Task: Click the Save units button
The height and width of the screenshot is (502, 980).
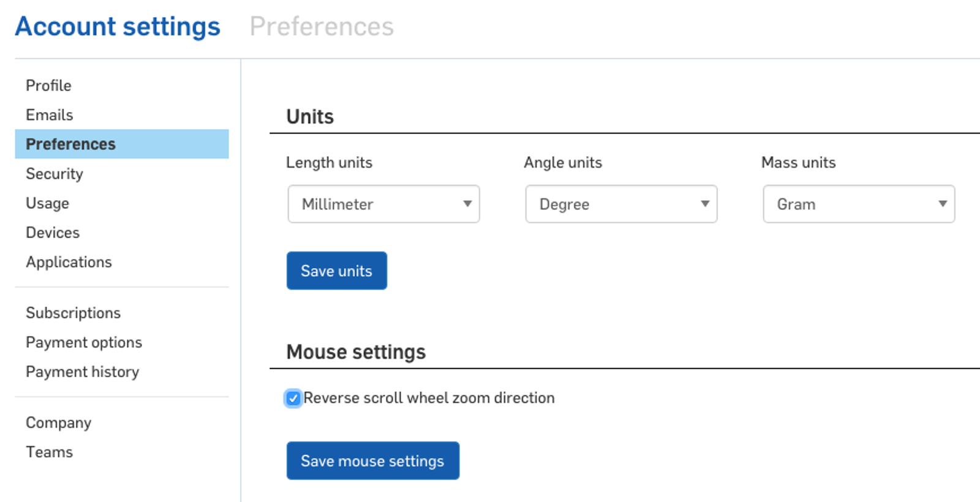Action: (x=336, y=271)
